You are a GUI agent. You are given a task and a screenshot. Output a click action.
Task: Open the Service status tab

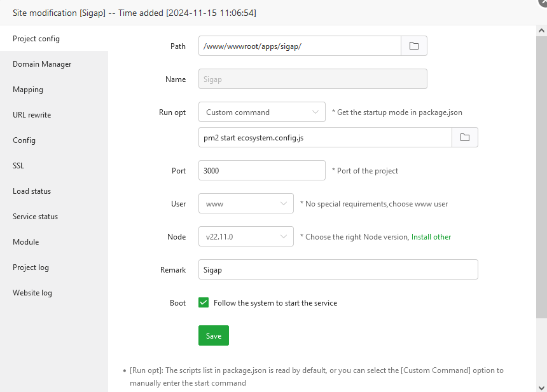click(x=35, y=217)
